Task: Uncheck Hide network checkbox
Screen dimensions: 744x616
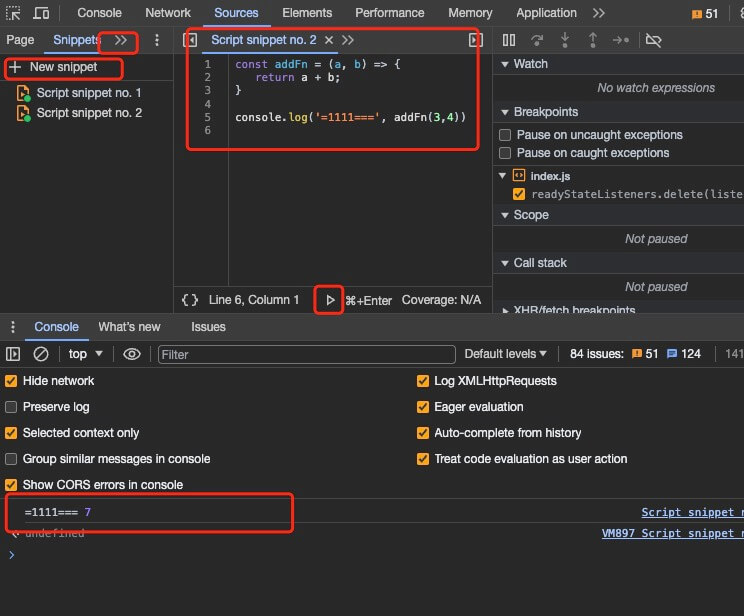Action: pos(12,381)
